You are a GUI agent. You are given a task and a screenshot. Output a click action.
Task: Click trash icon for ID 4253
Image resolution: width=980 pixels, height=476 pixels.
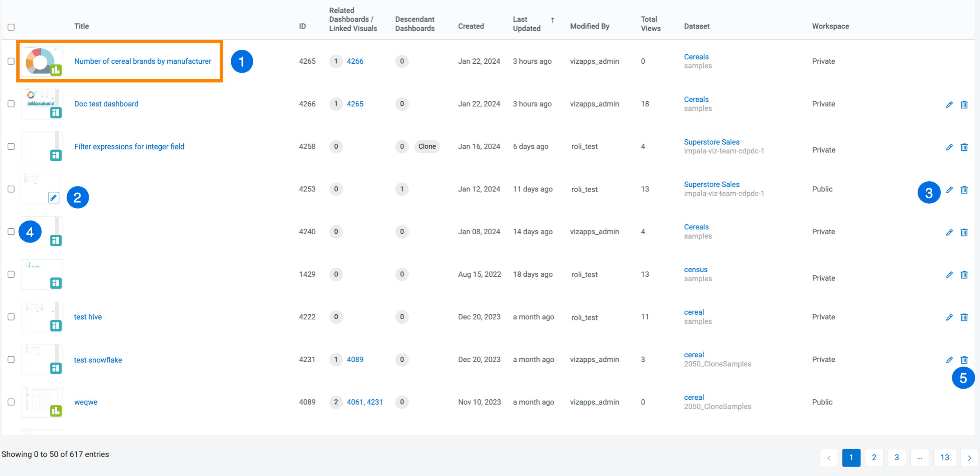click(964, 190)
